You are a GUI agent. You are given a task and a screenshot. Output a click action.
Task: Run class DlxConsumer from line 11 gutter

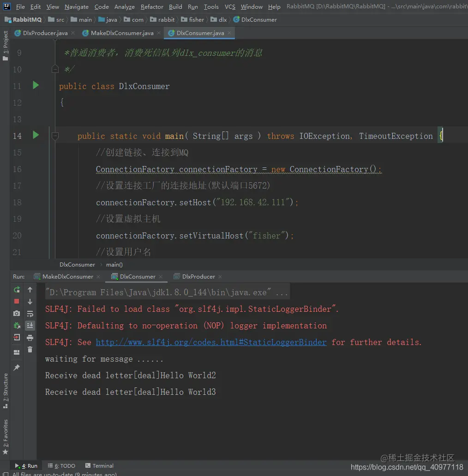pos(36,85)
